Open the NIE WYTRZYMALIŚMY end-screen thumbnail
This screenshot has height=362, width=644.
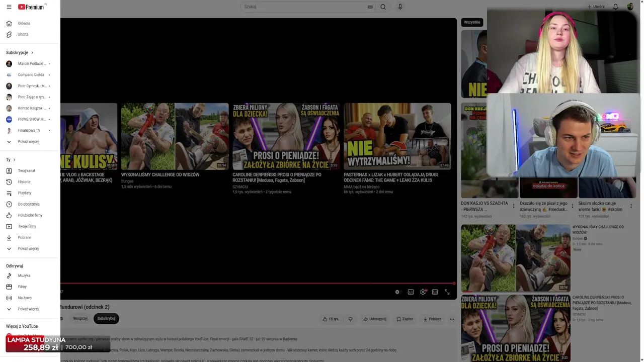(397, 136)
